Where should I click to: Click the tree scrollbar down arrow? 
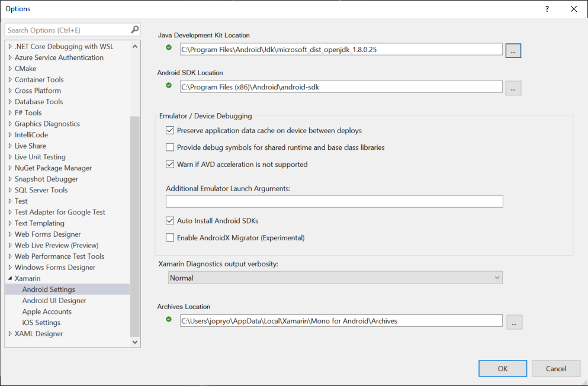135,342
